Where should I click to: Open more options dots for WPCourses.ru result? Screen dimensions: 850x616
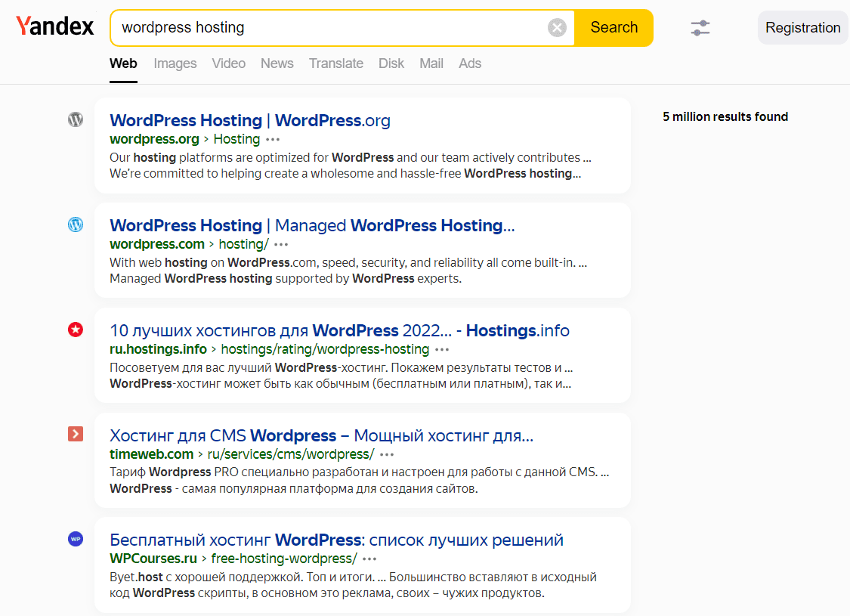click(369, 559)
